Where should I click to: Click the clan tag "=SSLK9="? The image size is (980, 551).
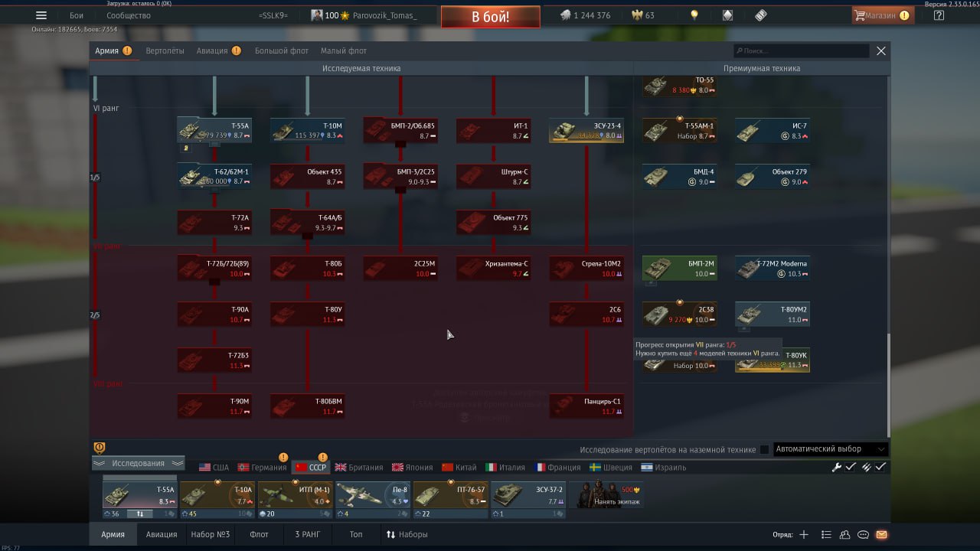click(x=274, y=15)
